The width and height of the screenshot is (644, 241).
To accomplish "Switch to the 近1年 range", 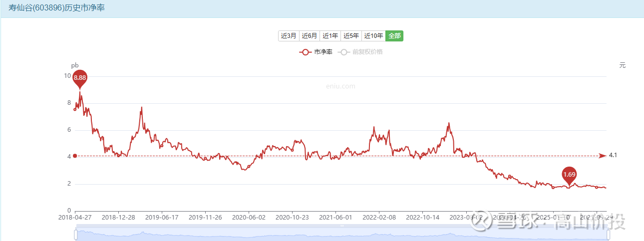I will click(x=330, y=36).
